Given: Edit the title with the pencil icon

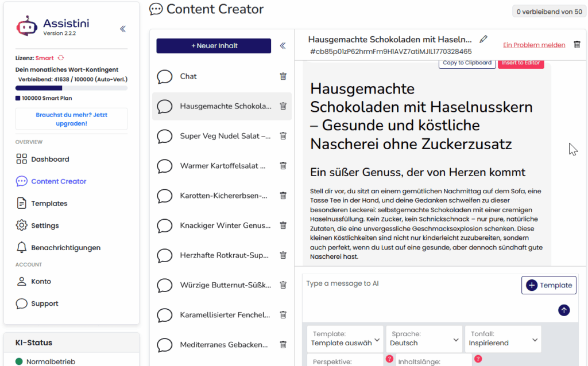Looking at the screenshot, I should click(x=483, y=38).
